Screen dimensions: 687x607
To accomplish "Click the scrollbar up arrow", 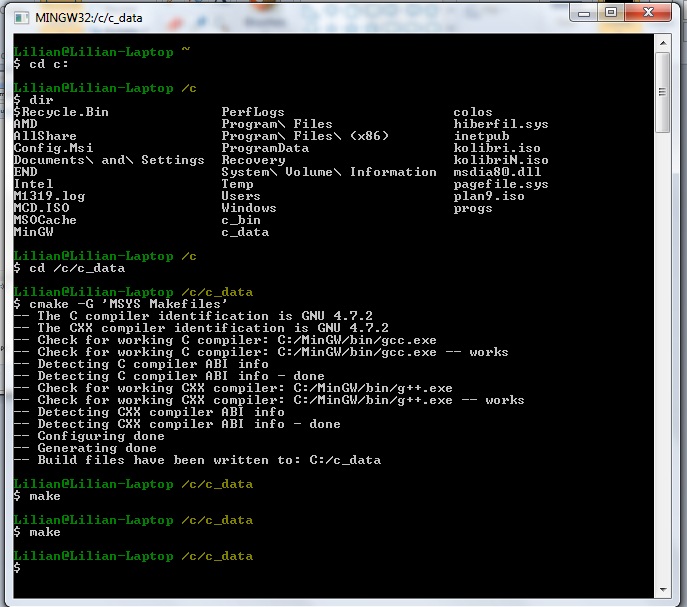I will pos(662,45).
